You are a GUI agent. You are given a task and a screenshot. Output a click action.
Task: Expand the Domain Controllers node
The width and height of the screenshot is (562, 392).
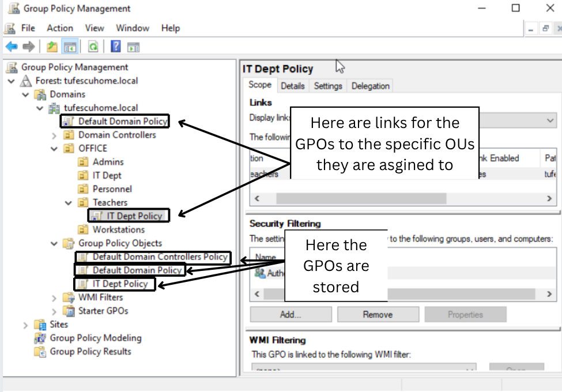point(54,135)
